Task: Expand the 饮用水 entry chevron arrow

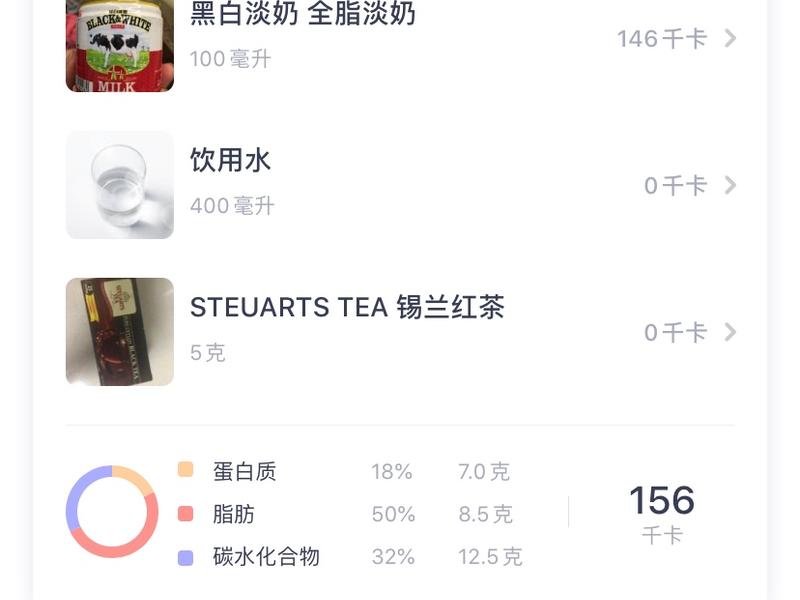Action: [730, 185]
